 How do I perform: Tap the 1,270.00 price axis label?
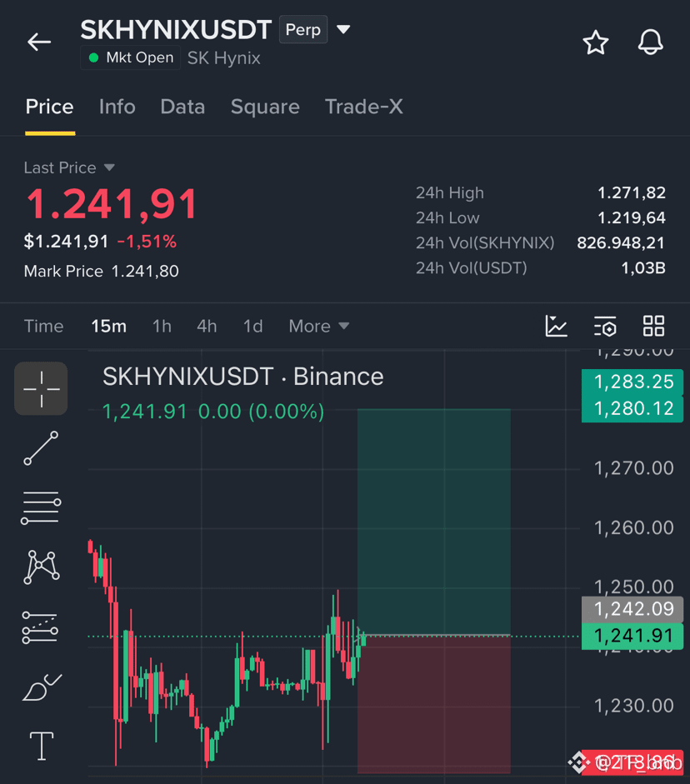click(x=633, y=468)
